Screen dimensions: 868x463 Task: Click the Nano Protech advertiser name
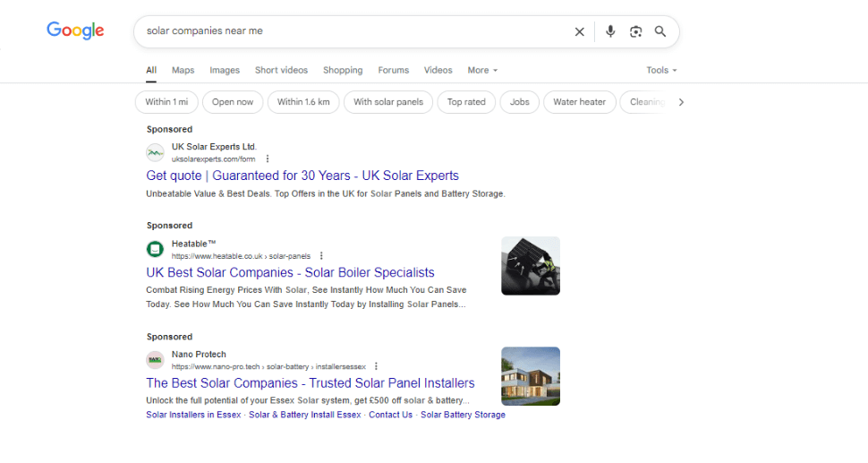[199, 355]
